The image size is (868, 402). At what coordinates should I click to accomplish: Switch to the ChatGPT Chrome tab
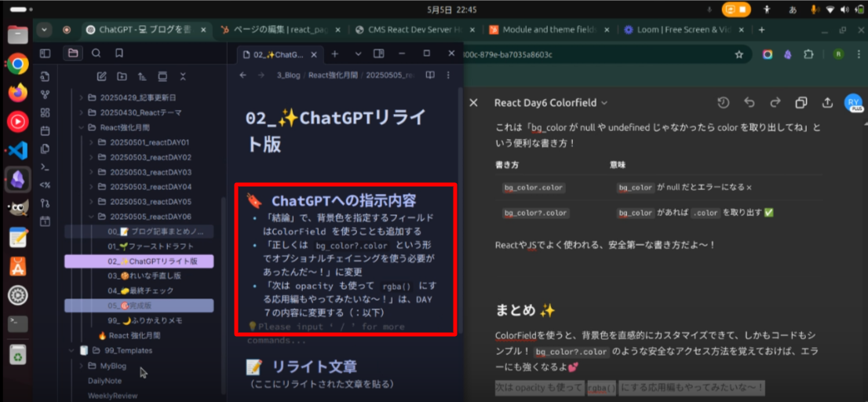pos(148,30)
